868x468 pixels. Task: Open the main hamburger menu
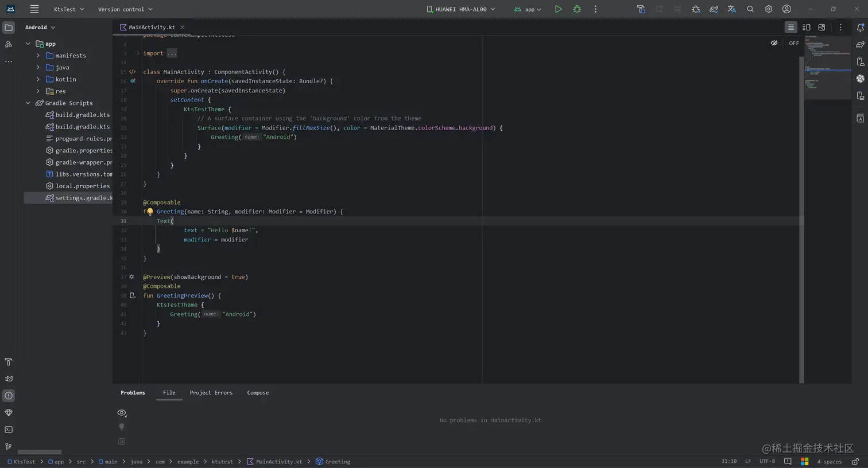click(34, 9)
